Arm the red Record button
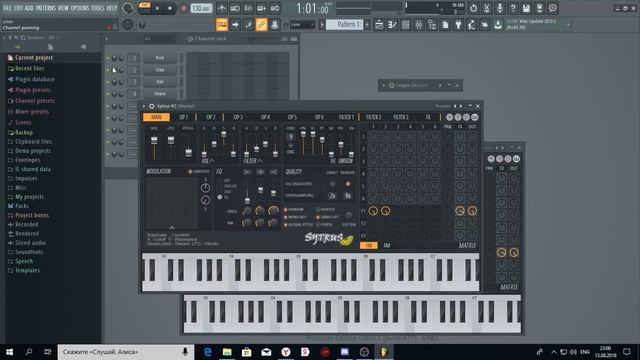The width and height of the screenshot is (640, 360). point(183,9)
